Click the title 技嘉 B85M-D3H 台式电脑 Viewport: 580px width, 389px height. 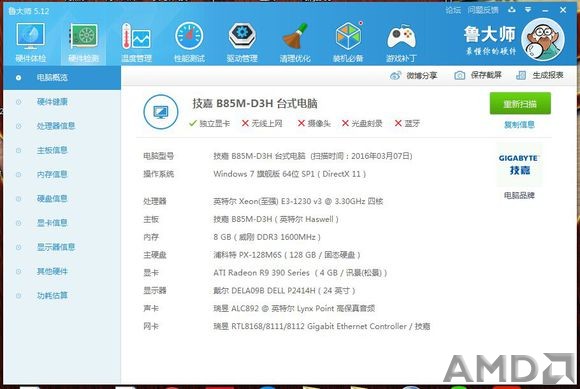point(255,104)
